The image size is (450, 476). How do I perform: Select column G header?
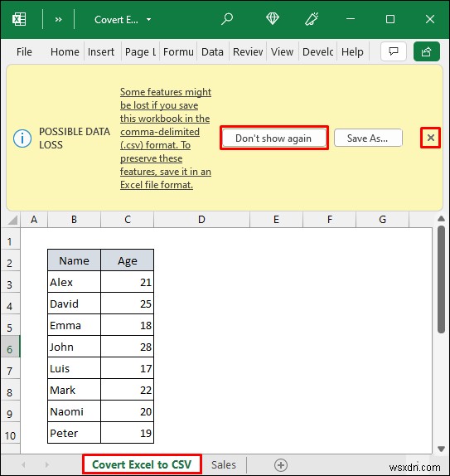(x=382, y=220)
